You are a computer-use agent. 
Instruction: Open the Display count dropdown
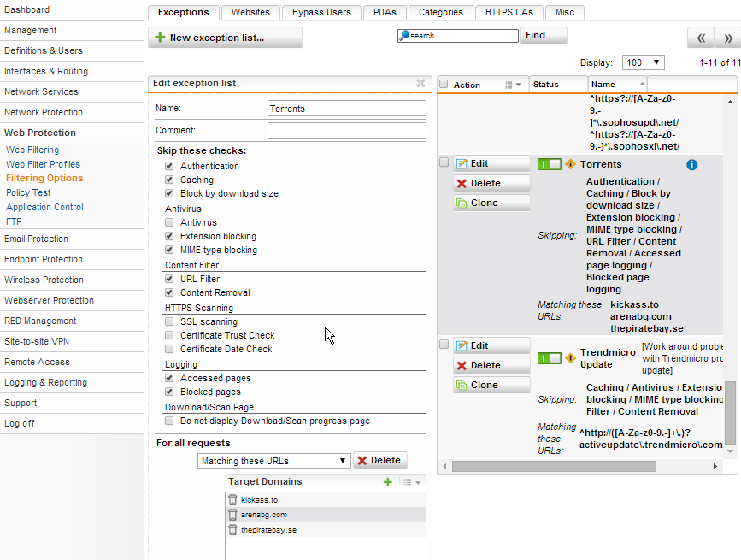click(644, 62)
